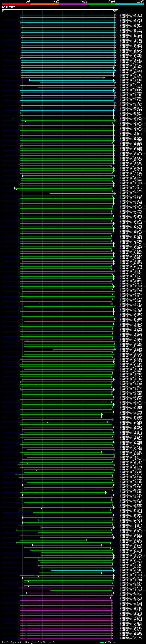
Task: Select UniRef100_C1E123 label
Action: coord(131,143)
